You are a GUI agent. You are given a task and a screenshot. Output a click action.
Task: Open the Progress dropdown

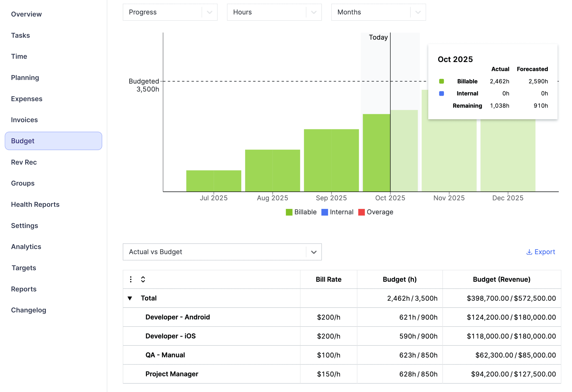(x=170, y=12)
